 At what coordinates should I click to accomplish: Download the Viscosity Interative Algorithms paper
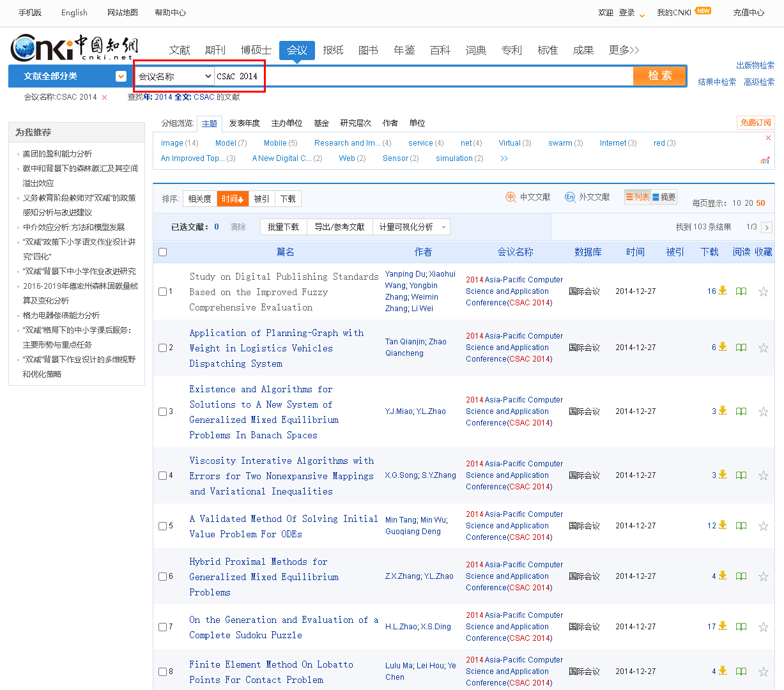tap(723, 475)
